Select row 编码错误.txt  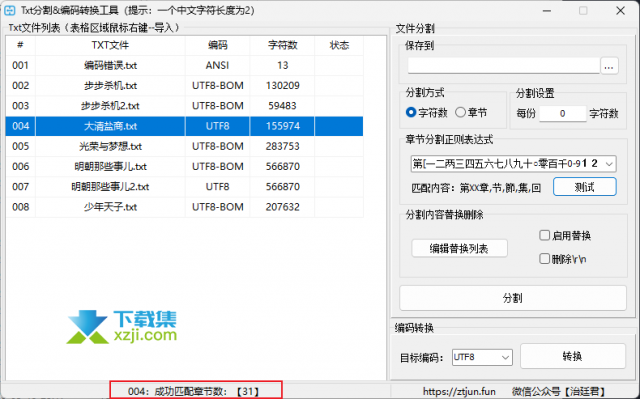(x=184, y=65)
